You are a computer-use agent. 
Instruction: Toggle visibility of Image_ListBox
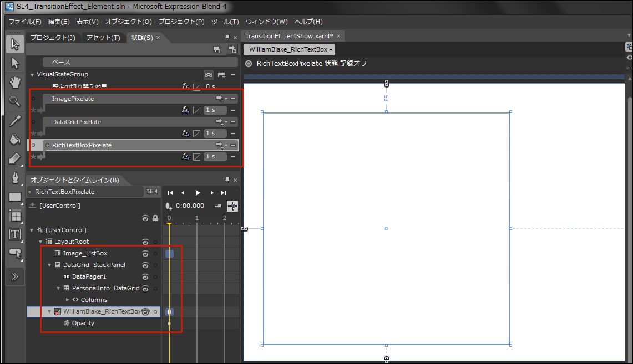pyautogui.click(x=145, y=254)
